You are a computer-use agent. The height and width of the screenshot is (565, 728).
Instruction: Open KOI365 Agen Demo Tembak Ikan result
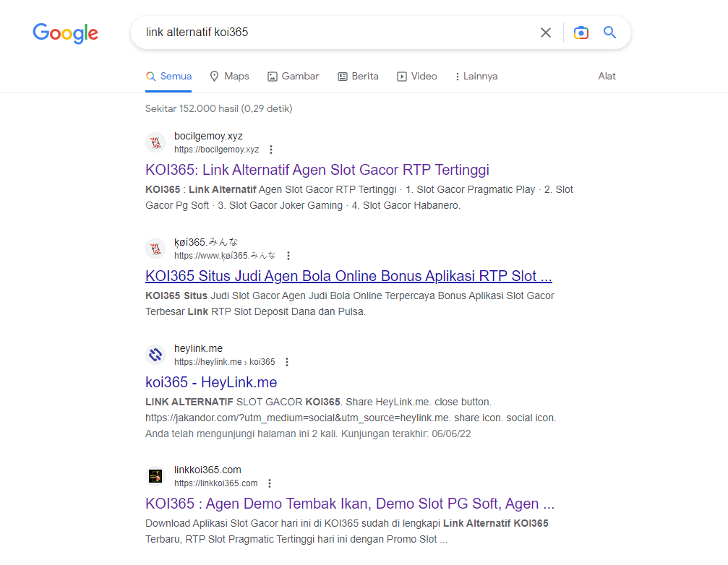(349, 504)
